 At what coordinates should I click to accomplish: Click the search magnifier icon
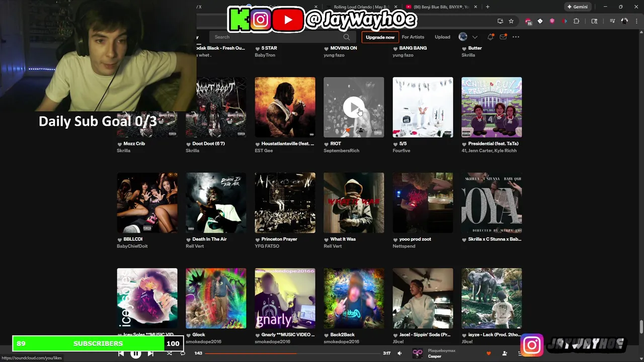click(346, 37)
